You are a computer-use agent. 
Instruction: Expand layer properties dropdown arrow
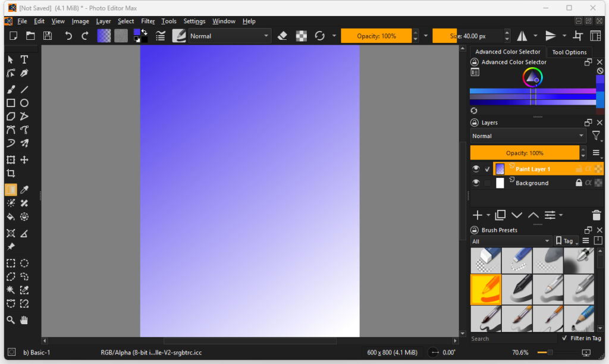[x=561, y=215]
